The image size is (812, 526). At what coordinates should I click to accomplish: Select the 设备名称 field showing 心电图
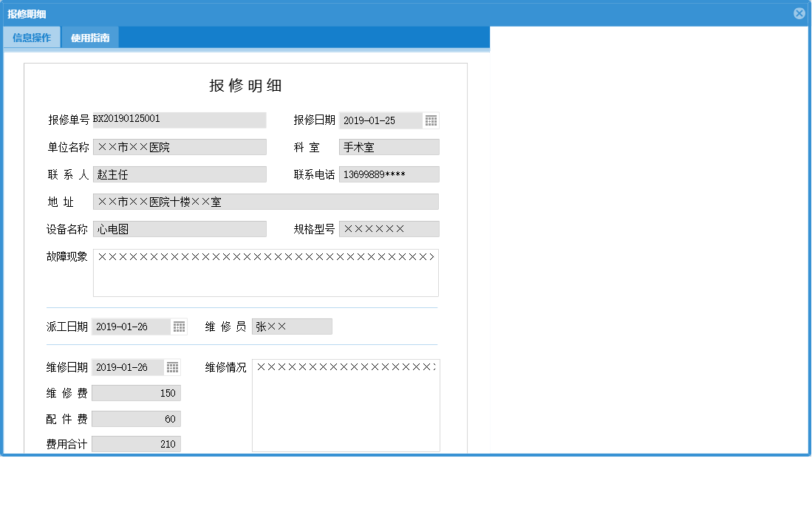[x=179, y=229]
